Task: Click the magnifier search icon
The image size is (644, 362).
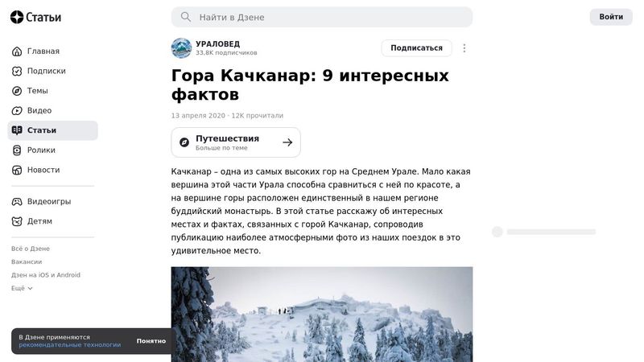Action: click(x=186, y=17)
